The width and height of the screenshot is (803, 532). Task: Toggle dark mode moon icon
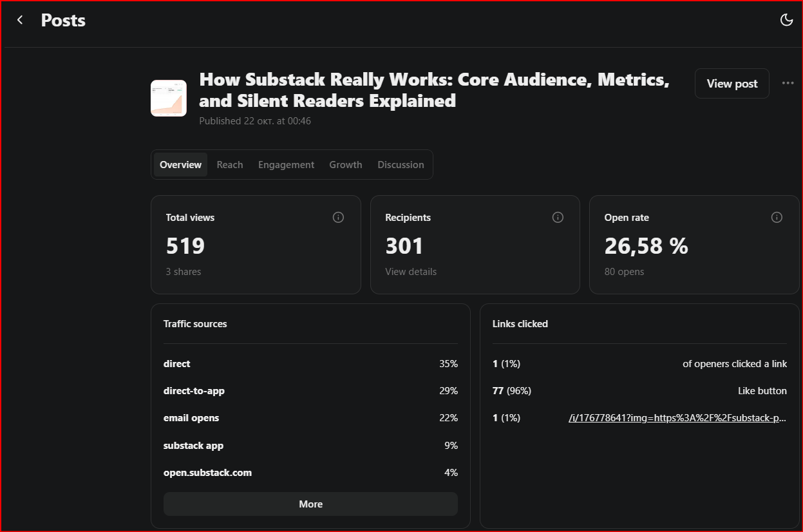786,20
